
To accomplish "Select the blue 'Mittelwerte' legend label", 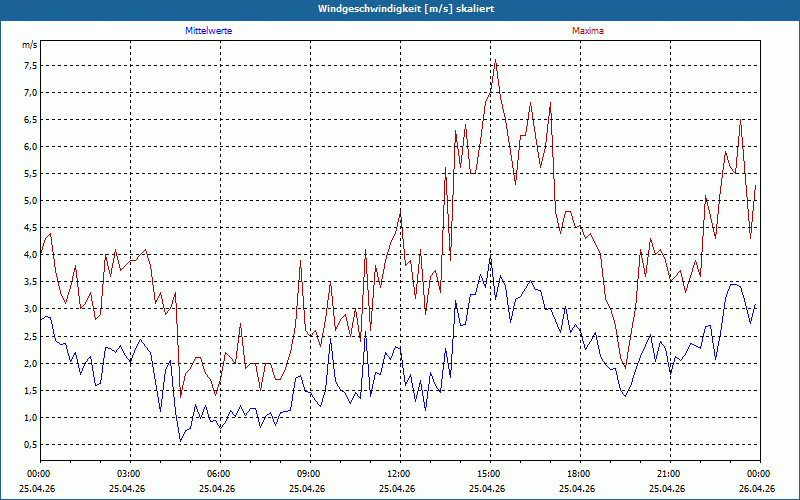I will click(x=209, y=31).
